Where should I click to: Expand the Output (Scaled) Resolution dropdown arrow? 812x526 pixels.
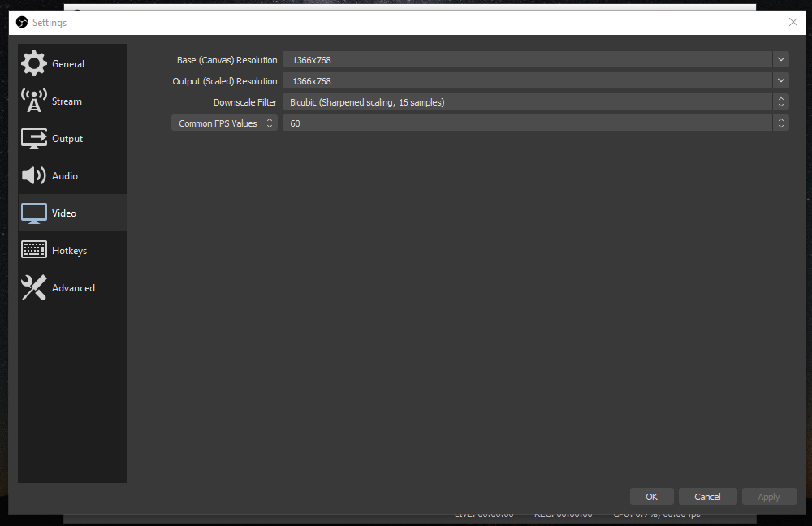(781, 81)
